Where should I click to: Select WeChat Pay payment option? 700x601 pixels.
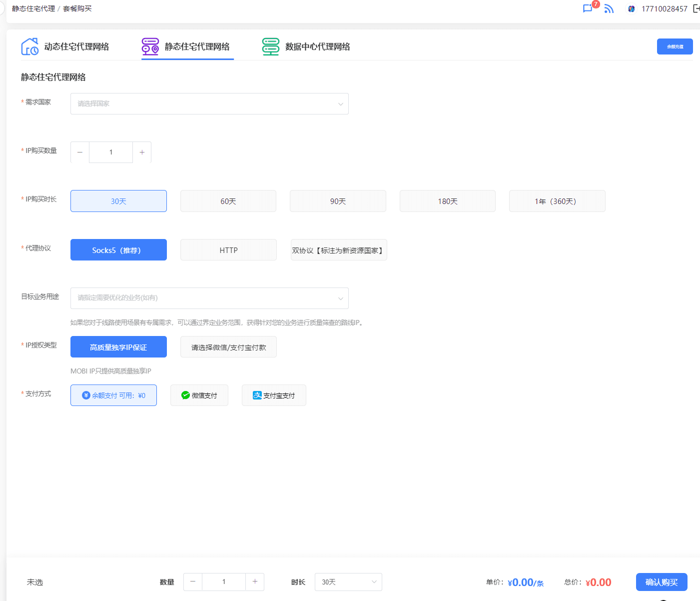(x=199, y=395)
